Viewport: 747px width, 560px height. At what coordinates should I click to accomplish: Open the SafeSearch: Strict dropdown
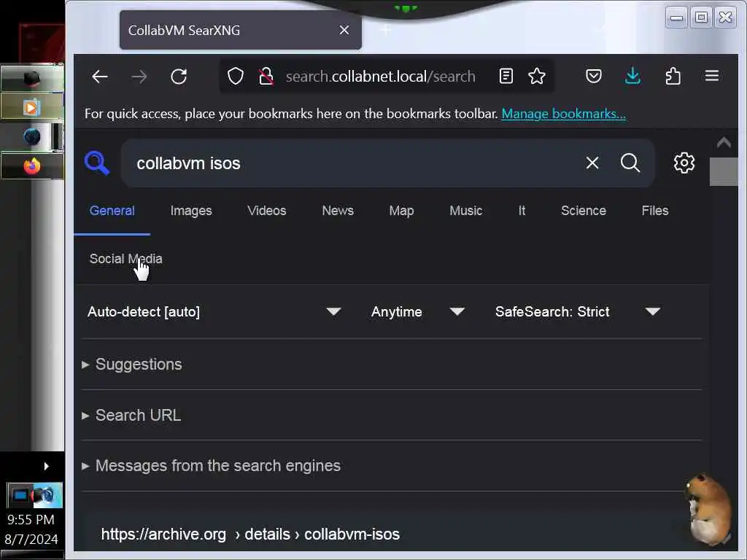coord(578,311)
